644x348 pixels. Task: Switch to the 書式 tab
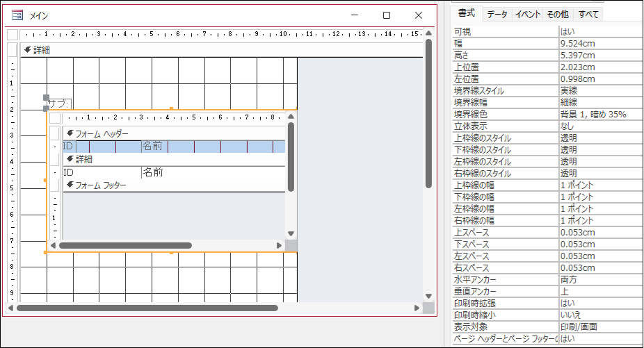[x=467, y=13]
